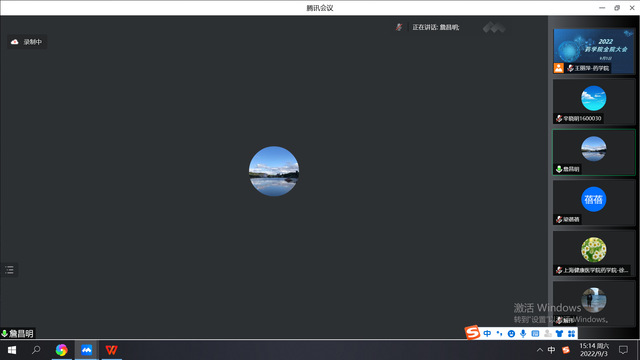Select the 2022 conference shared video thumbnail

(x=594, y=51)
